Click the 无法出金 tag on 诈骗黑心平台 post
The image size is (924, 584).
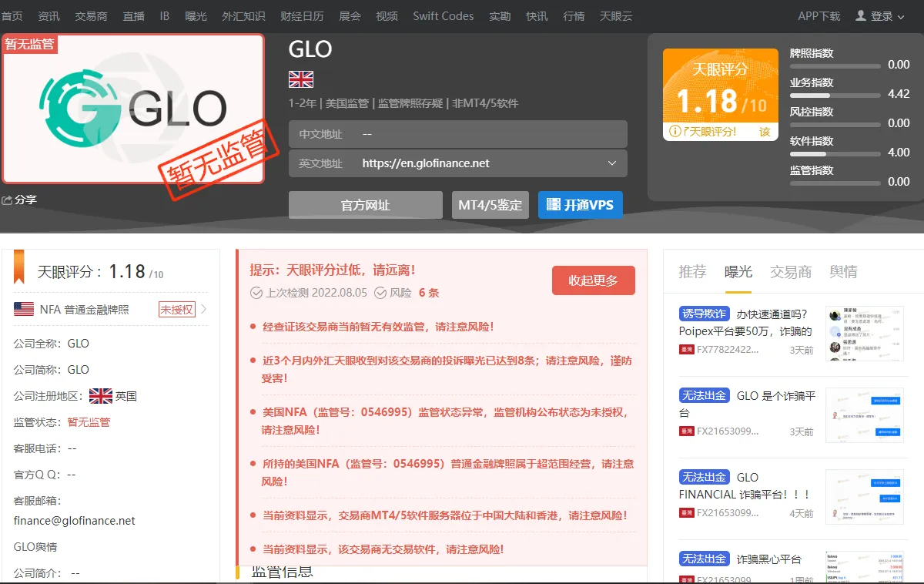click(x=704, y=559)
